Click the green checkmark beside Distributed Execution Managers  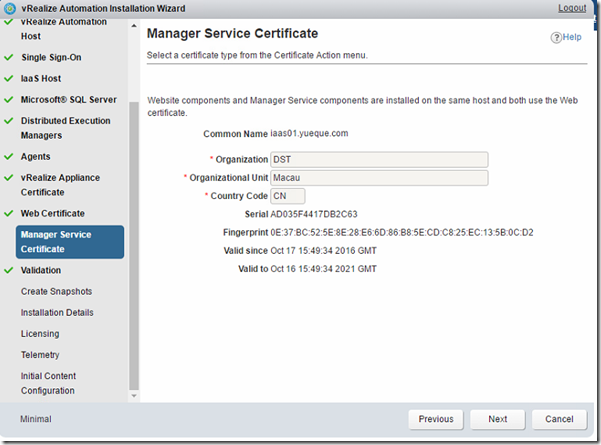(x=8, y=121)
